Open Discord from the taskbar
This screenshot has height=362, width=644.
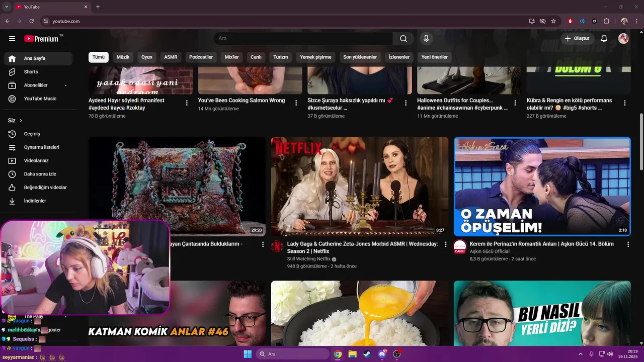(382, 354)
